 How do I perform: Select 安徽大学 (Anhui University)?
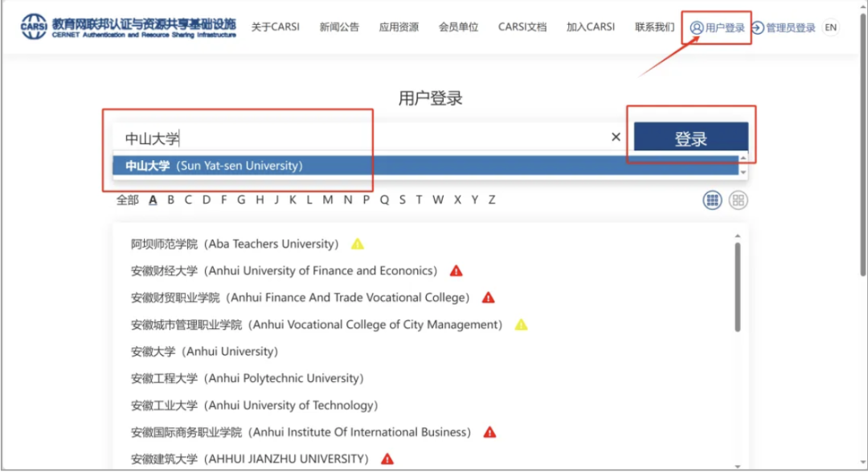(x=204, y=352)
